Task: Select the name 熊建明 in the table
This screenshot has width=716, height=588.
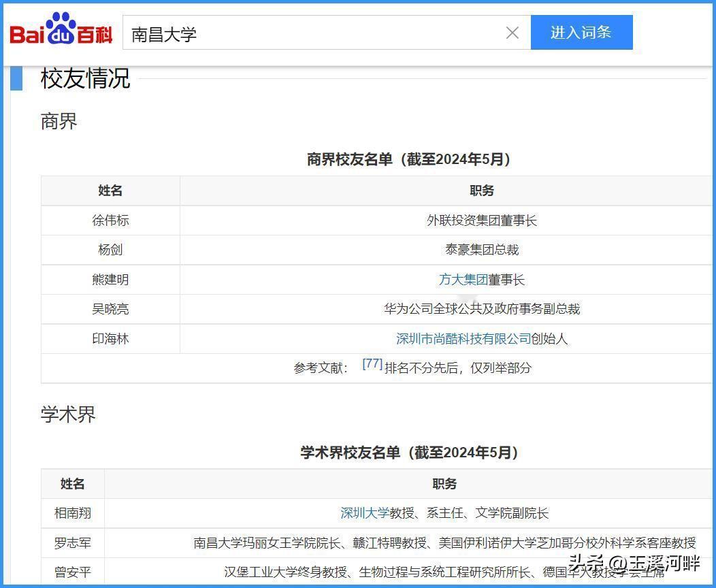Action: pyautogui.click(x=110, y=280)
